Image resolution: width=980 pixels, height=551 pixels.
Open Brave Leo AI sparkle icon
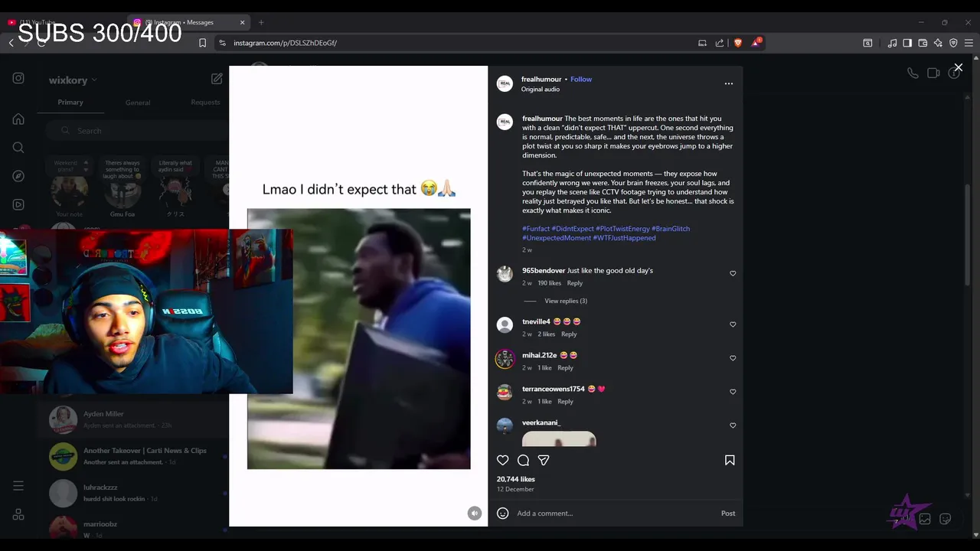coord(938,43)
